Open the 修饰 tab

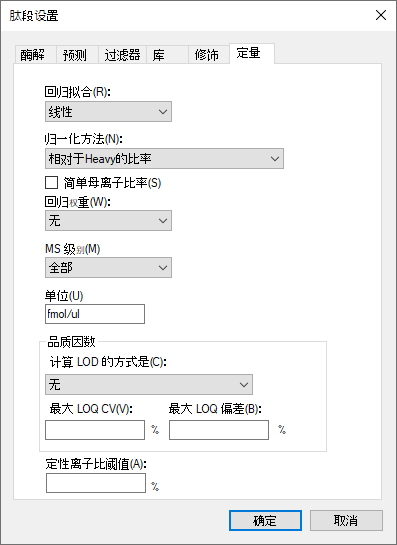(x=209, y=55)
